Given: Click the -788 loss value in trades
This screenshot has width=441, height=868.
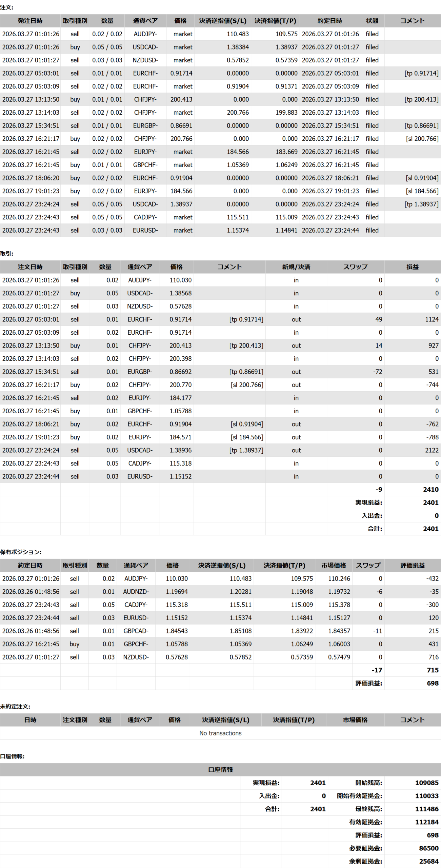Looking at the screenshot, I should coord(432,437).
